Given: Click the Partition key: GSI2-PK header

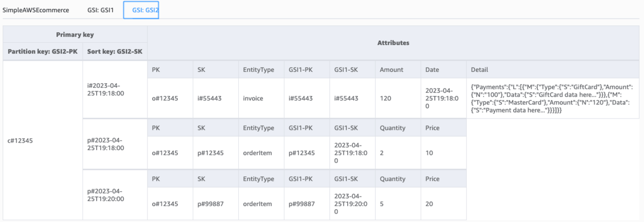Looking at the screenshot, I should 42,52.
